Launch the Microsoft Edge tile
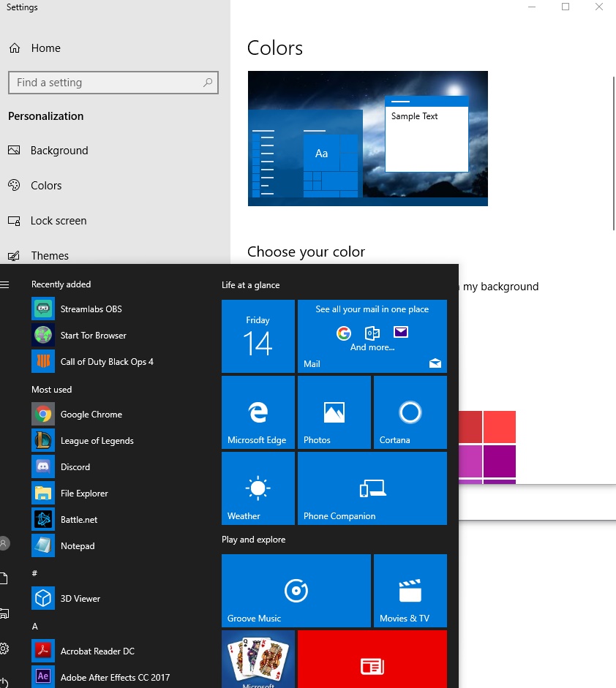Image resolution: width=616 pixels, height=688 pixels. tap(258, 412)
